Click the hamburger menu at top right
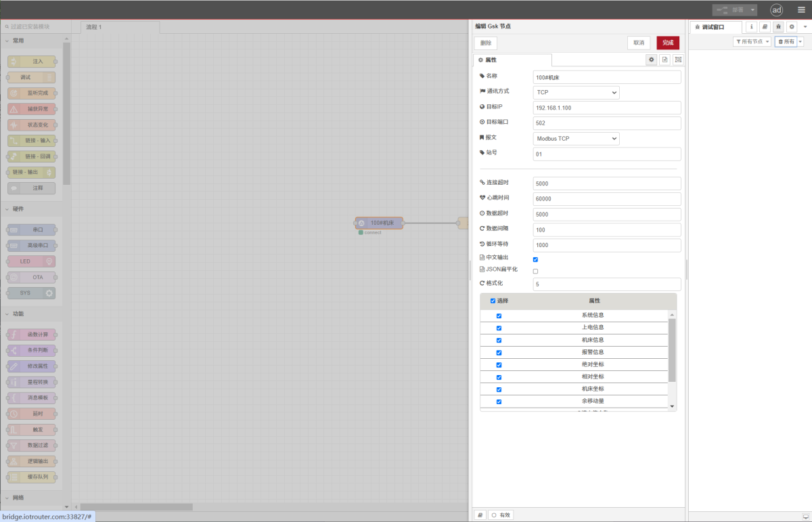 click(x=801, y=9)
